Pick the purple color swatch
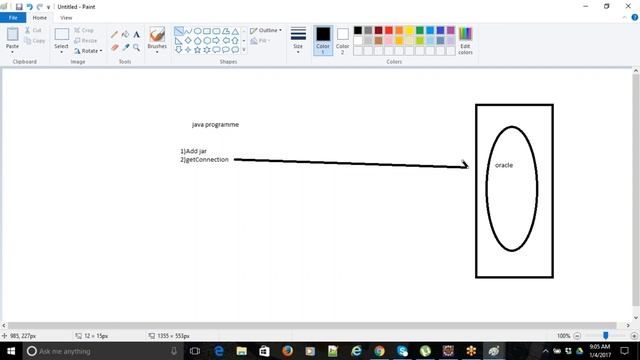This screenshot has height=360, width=640. [x=451, y=30]
